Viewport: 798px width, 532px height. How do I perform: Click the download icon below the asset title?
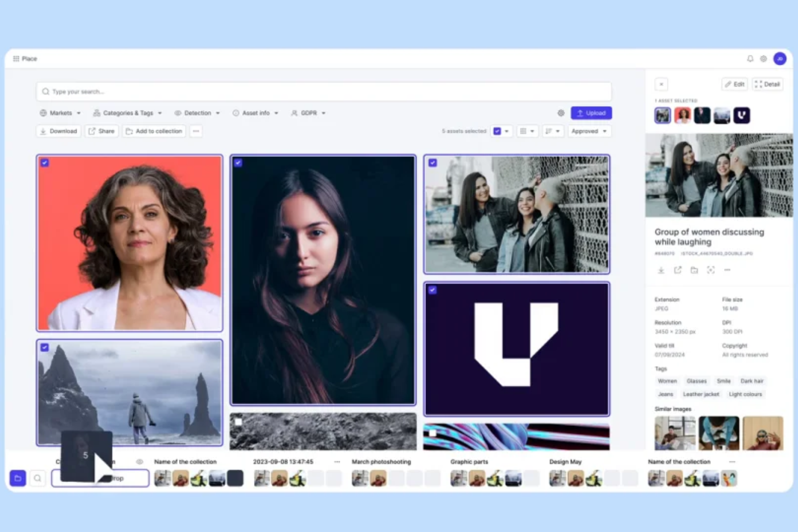[661, 270]
